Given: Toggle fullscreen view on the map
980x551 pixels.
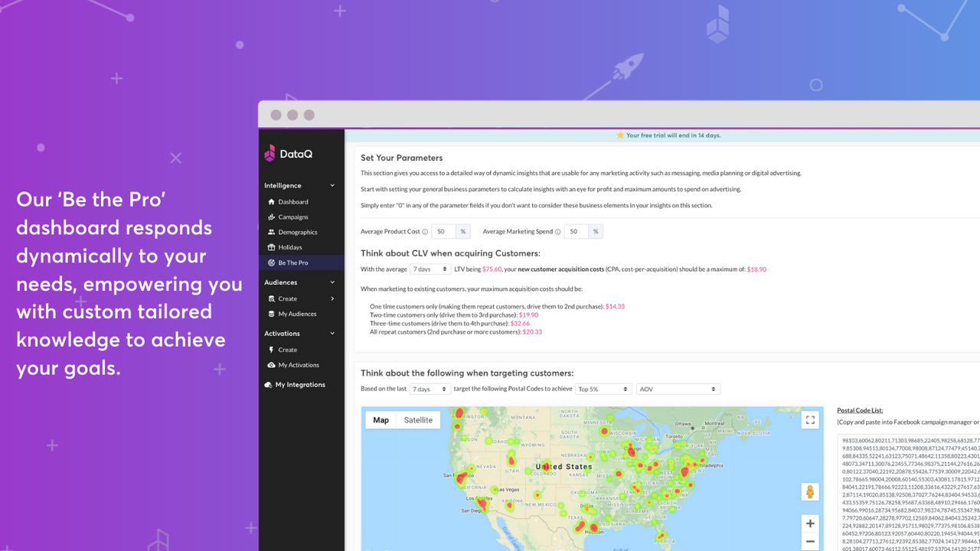Looking at the screenshot, I should (x=810, y=419).
